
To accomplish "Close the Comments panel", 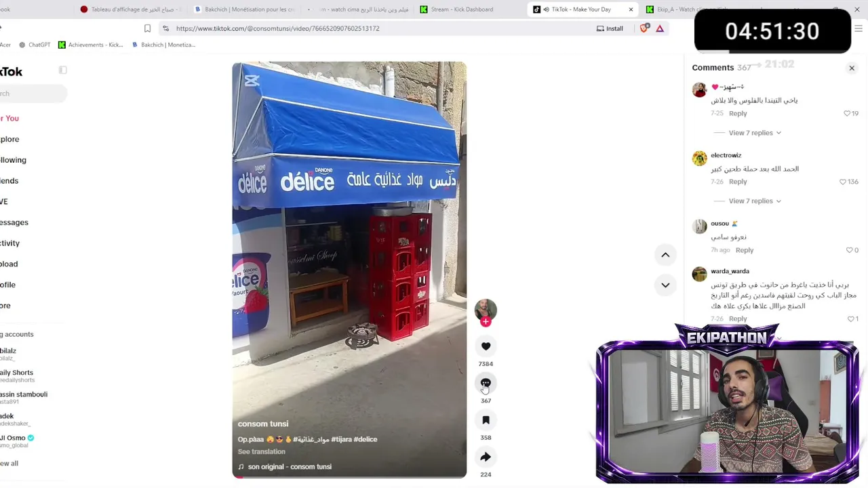I will [852, 68].
